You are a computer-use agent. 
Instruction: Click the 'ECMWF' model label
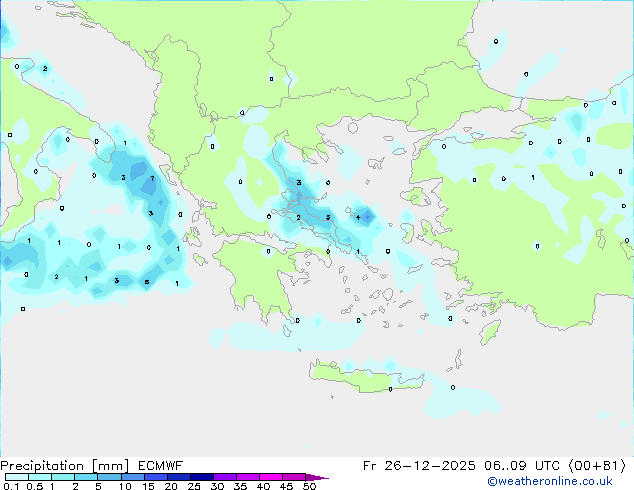(161, 466)
